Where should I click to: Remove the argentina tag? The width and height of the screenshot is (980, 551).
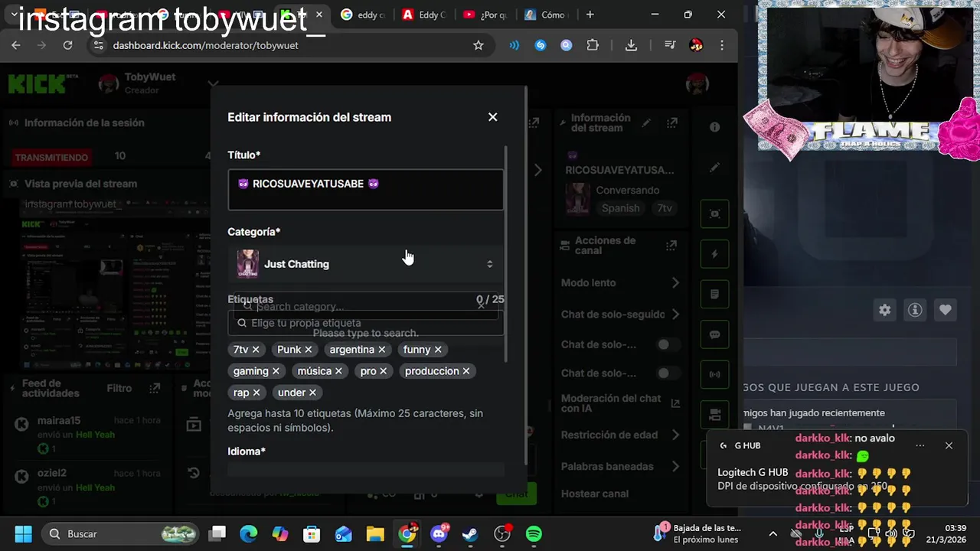pyautogui.click(x=381, y=350)
